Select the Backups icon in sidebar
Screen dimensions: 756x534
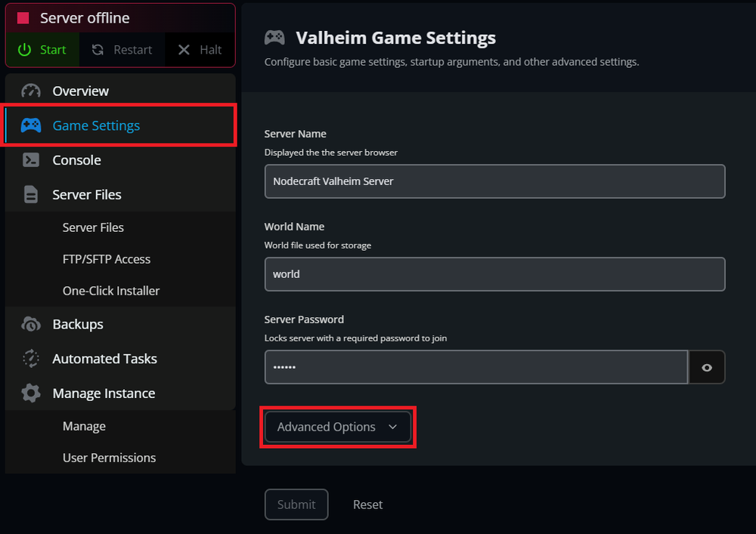tap(30, 324)
